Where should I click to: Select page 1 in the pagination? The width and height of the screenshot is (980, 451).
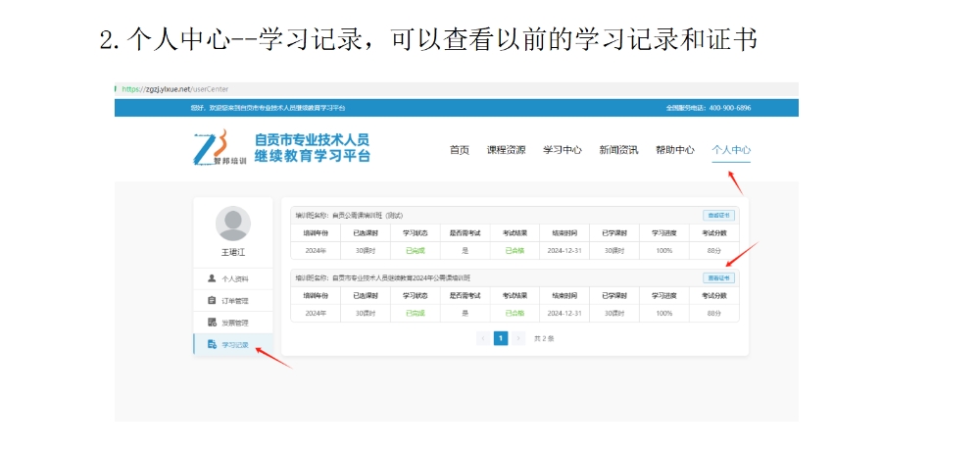click(501, 338)
